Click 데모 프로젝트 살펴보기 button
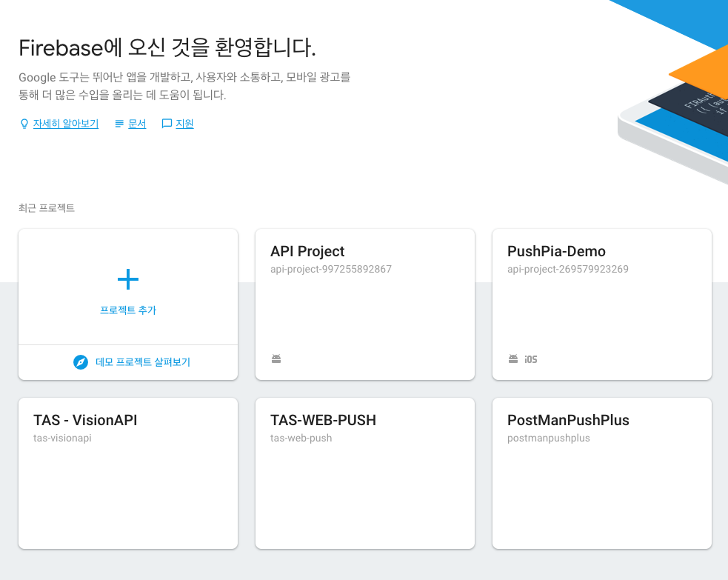This screenshot has width=728, height=580. click(x=128, y=362)
